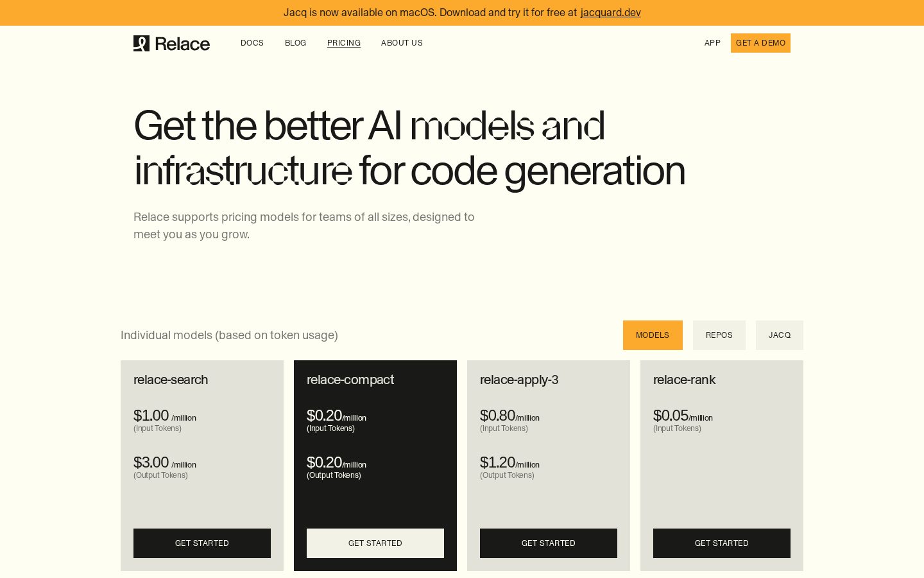Switch to the Jacq tab
This screenshot has height=578, width=924.
click(780, 335)
